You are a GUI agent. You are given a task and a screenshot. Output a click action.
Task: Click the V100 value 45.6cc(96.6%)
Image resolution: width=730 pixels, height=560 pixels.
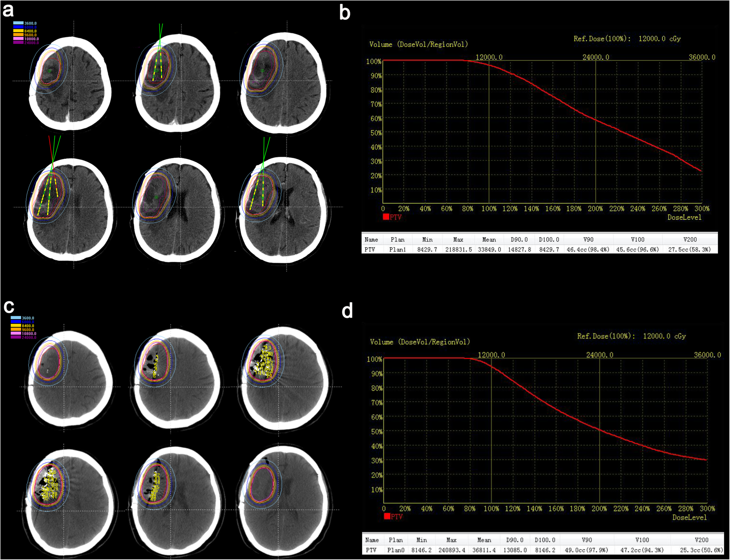coord(637,249)
